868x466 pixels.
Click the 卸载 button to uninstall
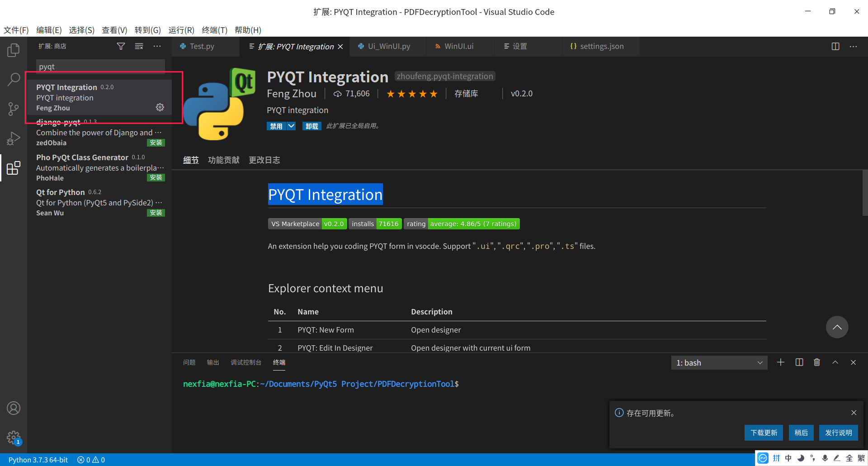(311, 126)
